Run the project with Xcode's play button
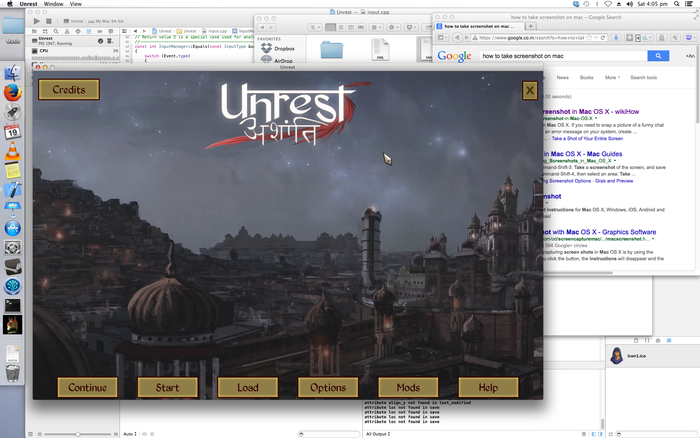Screen dimensions: 700x438 37,21
